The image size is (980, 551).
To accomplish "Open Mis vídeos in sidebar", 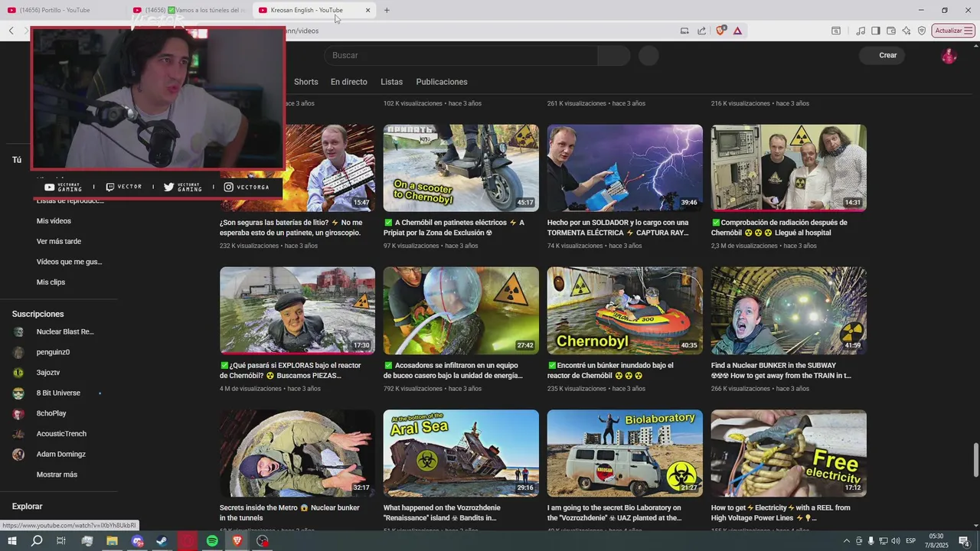I will coord(54,221).
